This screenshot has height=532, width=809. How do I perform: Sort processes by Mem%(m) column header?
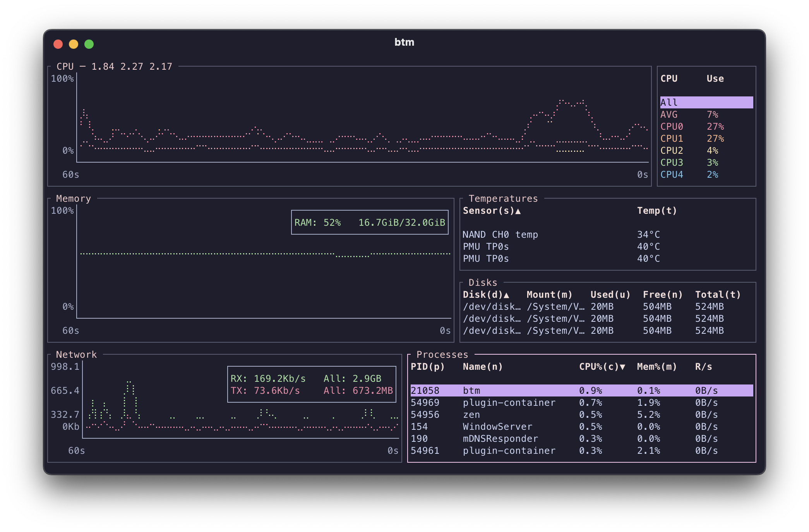pos(657,367)
